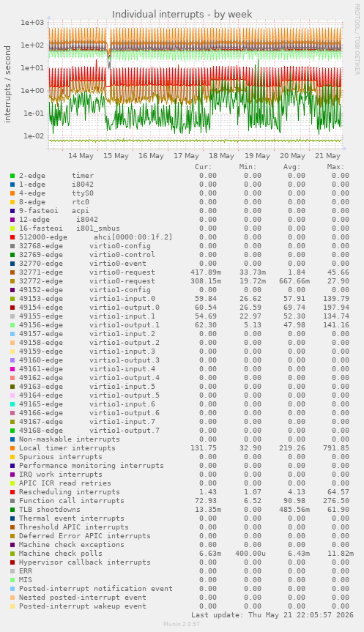
Task: Click the Last update timestamp text
Action: [x=272, y=615]
